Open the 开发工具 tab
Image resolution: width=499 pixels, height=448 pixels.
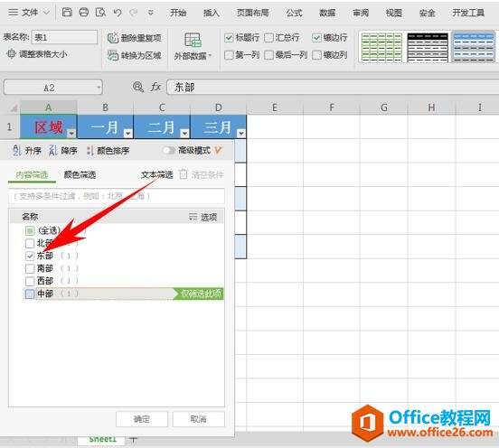468,13
